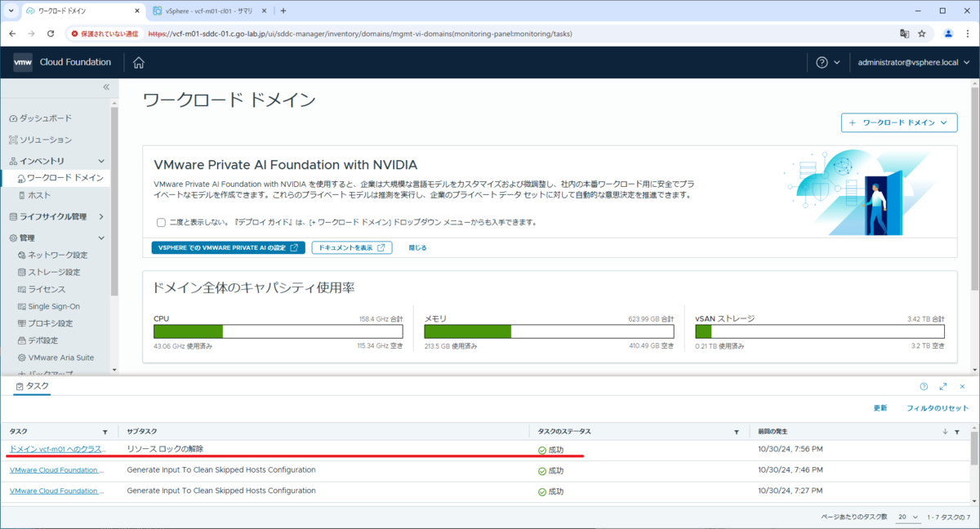980x529 pixels.
Task: Reload the page
Action: click(x=51, y=33)
